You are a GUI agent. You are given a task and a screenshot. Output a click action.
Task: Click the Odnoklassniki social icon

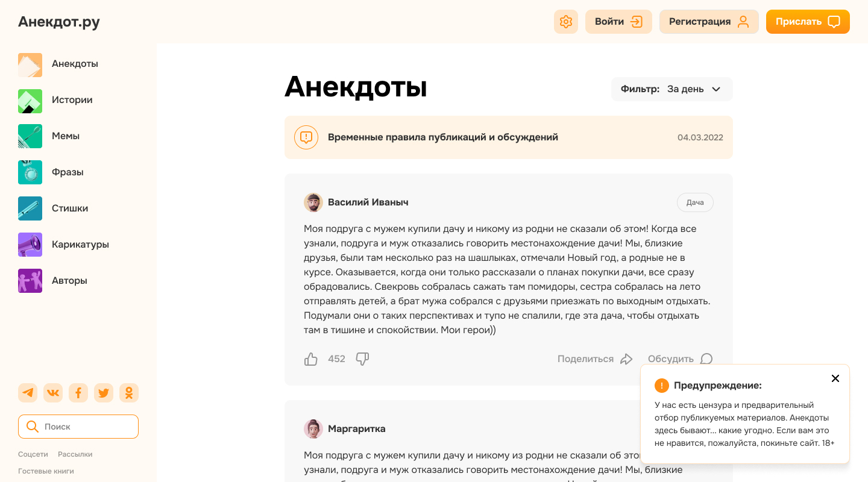coord(129,392)
